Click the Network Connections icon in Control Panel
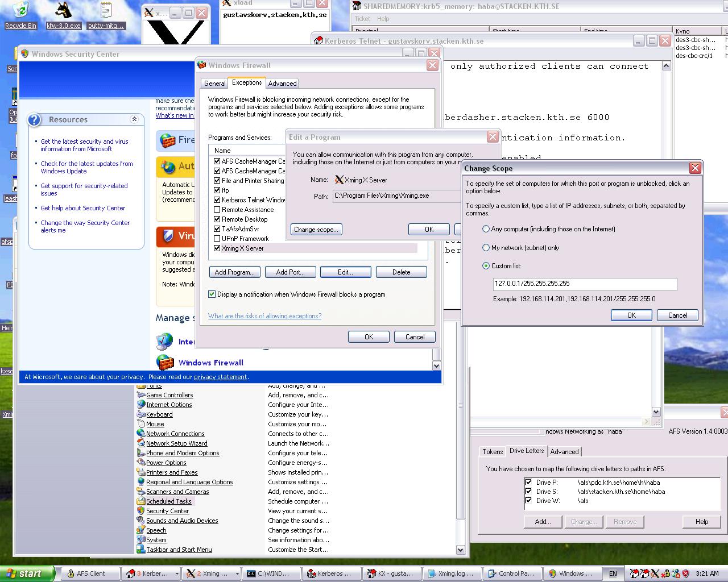728x582 pixels. click(141, 434)
